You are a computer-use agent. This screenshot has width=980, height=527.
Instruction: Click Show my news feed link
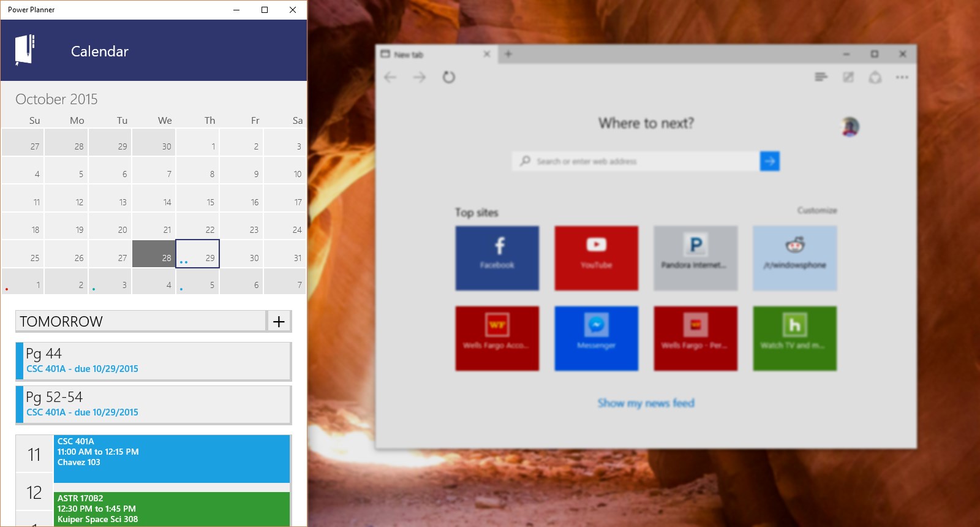646,403
